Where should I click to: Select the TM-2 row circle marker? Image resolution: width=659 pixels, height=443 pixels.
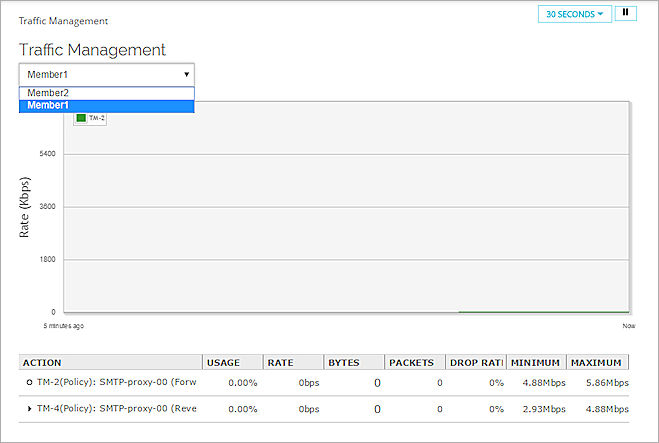click(x=29, y=382)
